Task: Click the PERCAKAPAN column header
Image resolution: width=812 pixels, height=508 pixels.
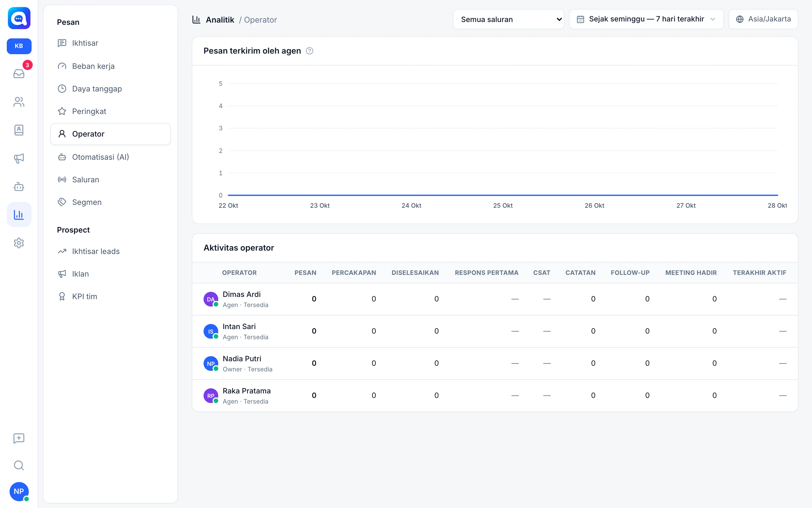Action: (354, 273)
